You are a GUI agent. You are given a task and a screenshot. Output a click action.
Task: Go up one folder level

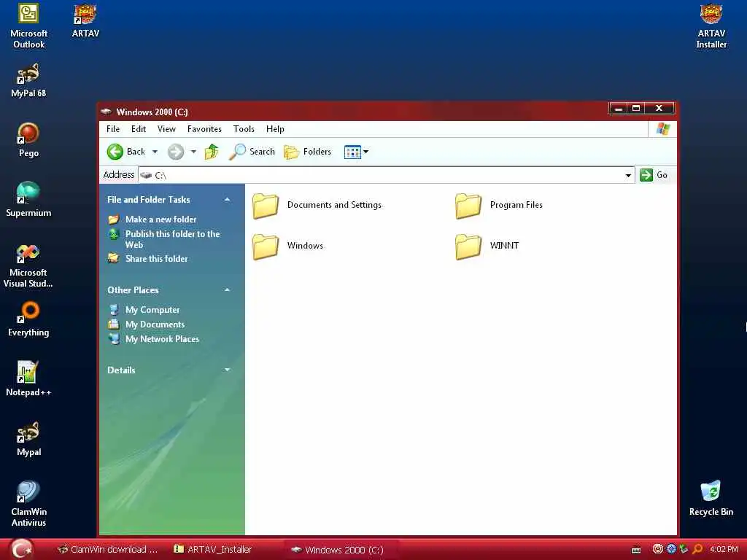(212, 152)
